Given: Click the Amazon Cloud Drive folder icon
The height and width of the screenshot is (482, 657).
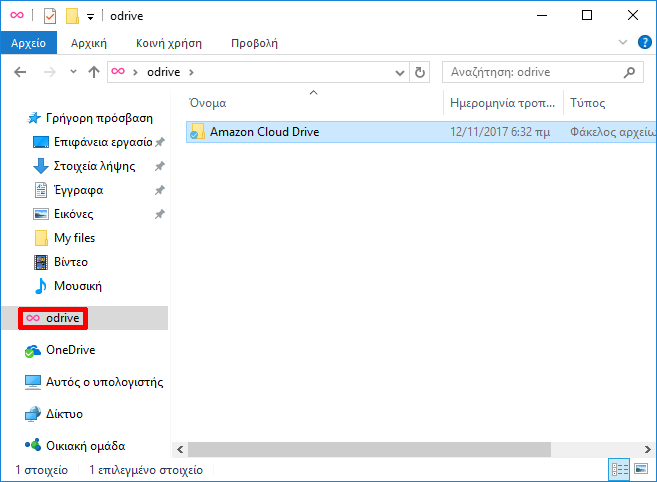Looking at the screenshot, I should coord(197,131).
